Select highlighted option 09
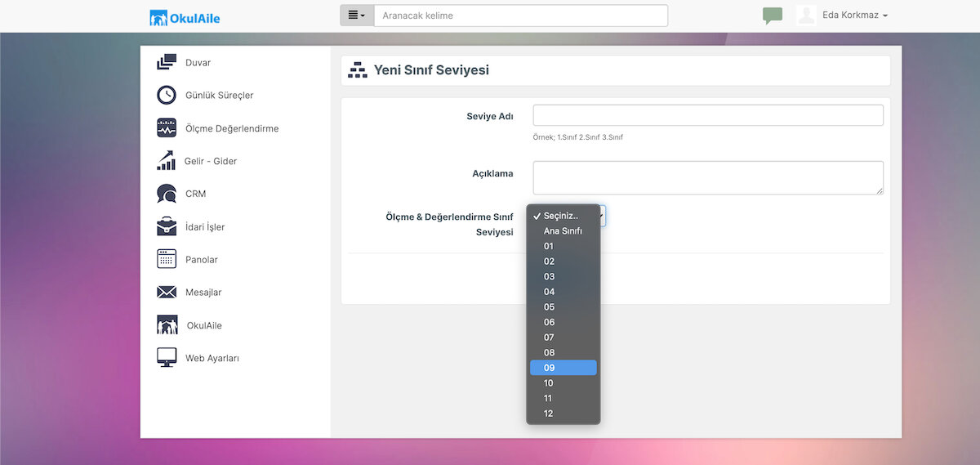 [563, 368]
